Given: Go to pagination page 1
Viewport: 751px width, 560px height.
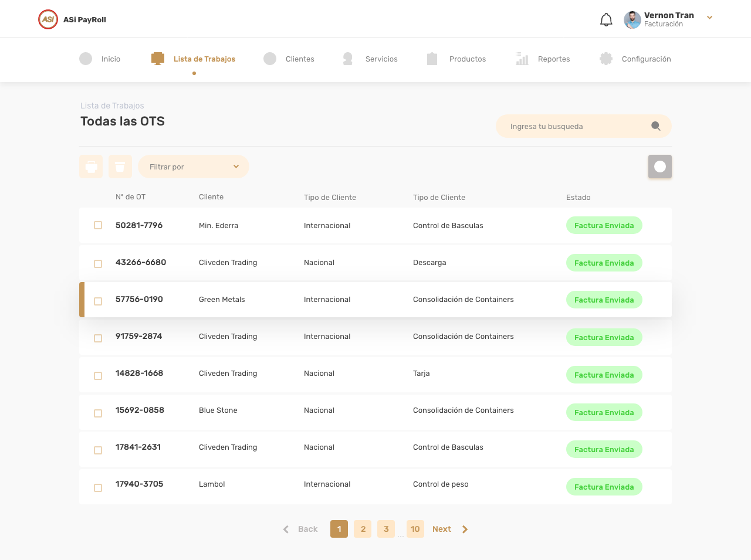Looking at the screenshot, I should pyautogui.click(x=339, y=529).
